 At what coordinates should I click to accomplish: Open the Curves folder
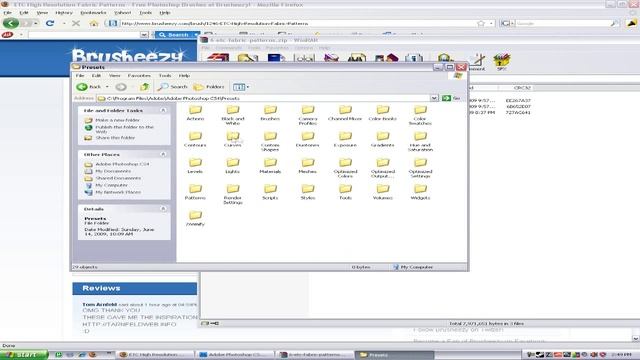pyautogui.click(x=233, y=139)
